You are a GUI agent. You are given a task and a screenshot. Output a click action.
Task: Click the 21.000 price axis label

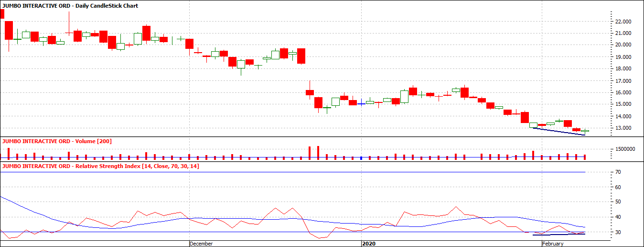pyautogui.click(x=624, y=34)
